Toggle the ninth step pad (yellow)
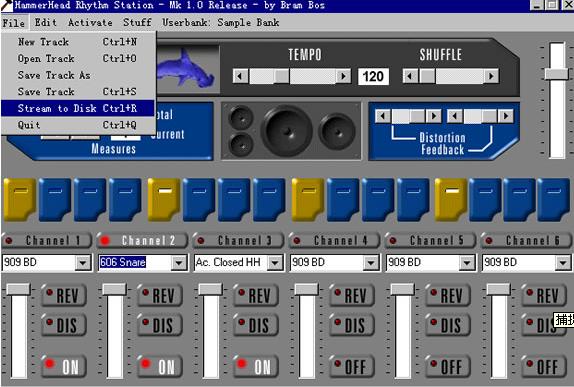This screenshot has width=574, height=387. click(308, 200)
